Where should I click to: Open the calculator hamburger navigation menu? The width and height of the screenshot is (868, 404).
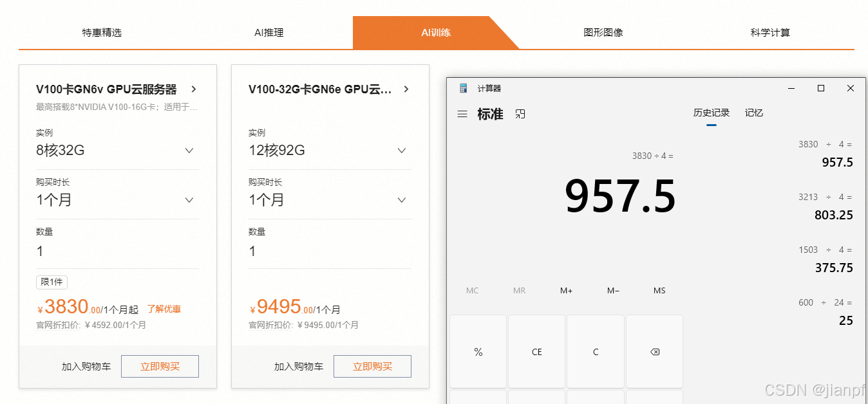[462, 114]
